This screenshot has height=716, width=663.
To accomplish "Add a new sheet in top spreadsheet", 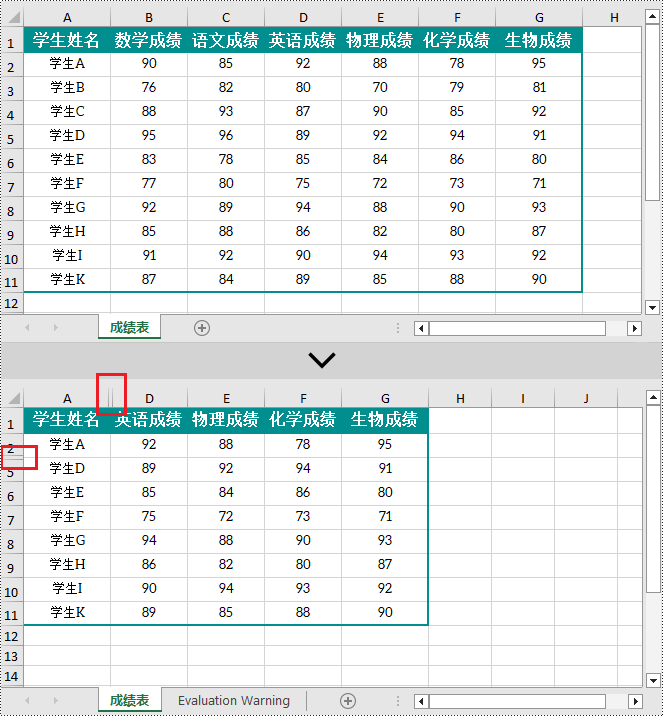I will point(202,328).
